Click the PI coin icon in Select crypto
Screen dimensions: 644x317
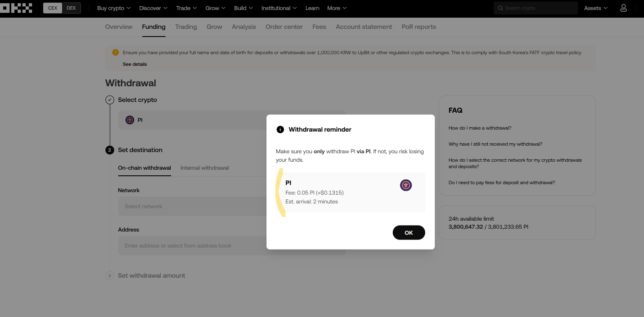pyautogui.click(x=130, y=120)
